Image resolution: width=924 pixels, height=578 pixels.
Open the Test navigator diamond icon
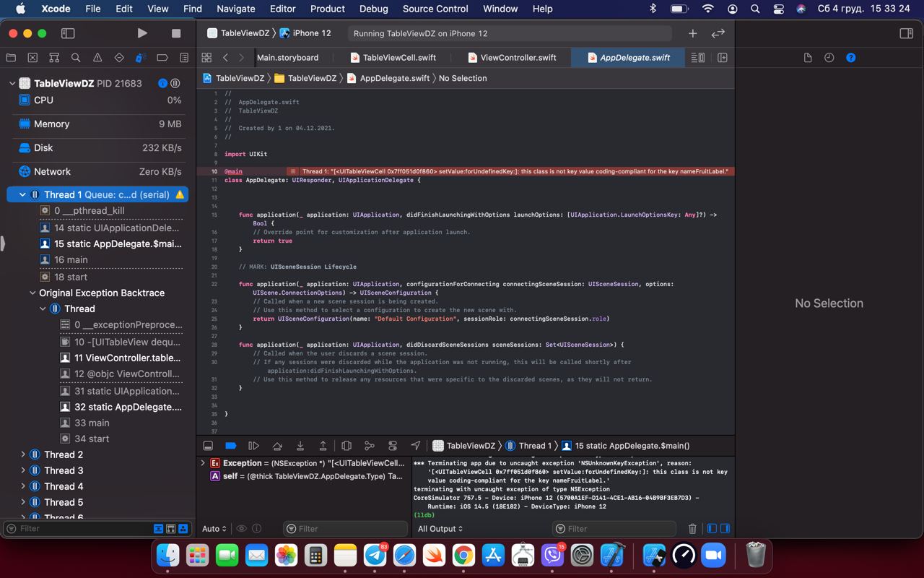click(119, 58)
